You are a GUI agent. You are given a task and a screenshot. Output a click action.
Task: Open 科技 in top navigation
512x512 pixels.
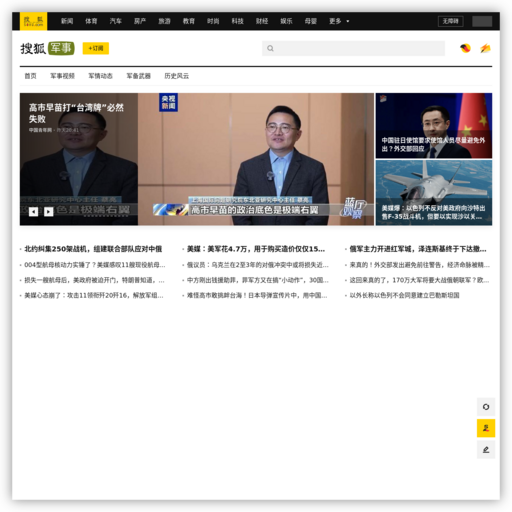[237, 21]
